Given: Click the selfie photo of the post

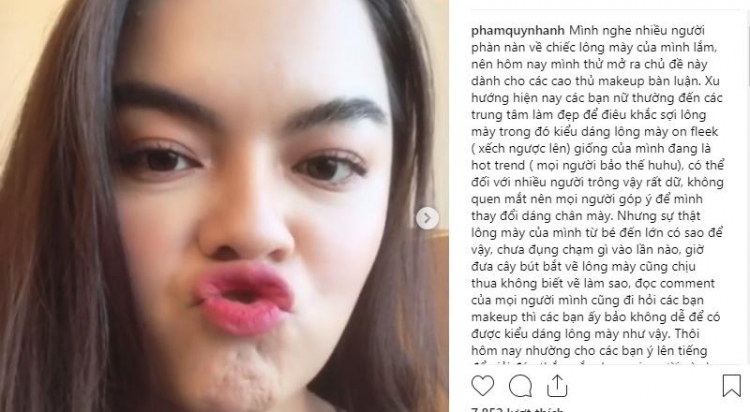Looking at the screenshot, I should pos(224,206).
